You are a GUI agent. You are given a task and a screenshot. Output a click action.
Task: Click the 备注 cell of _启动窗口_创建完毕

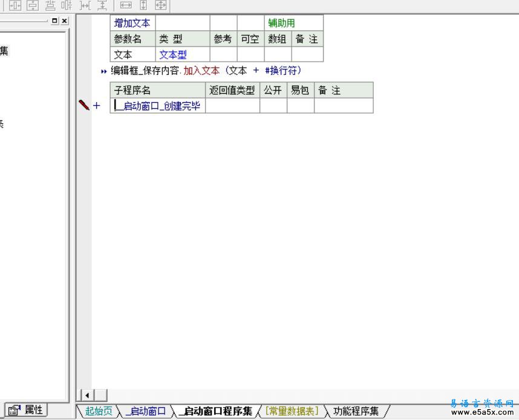click(x=344, y=106)
